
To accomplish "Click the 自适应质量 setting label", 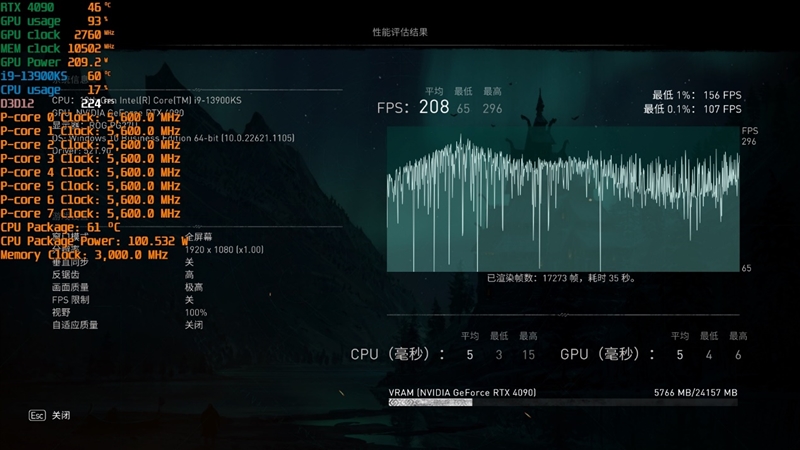I will (75, 324).
